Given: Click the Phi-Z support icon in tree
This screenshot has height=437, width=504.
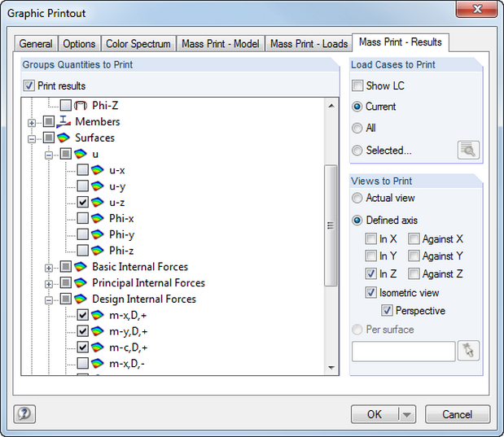Looking at the screenshot, I should [x=81, y=105].
